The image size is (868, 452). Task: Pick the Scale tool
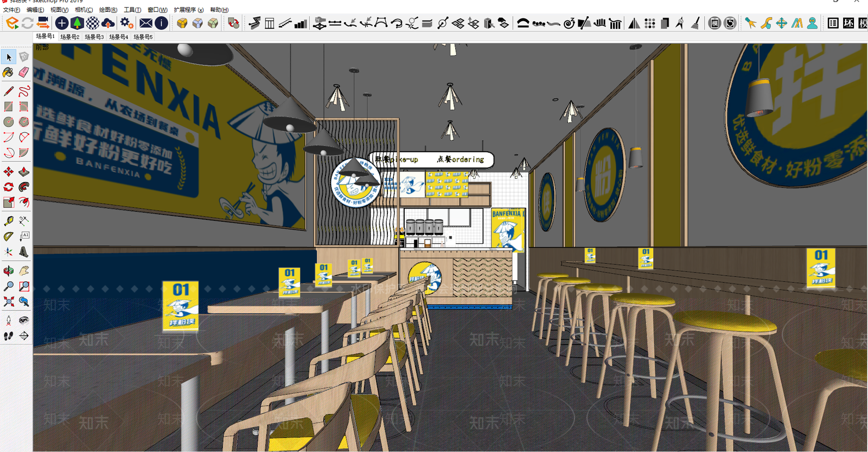coord(9,203)
